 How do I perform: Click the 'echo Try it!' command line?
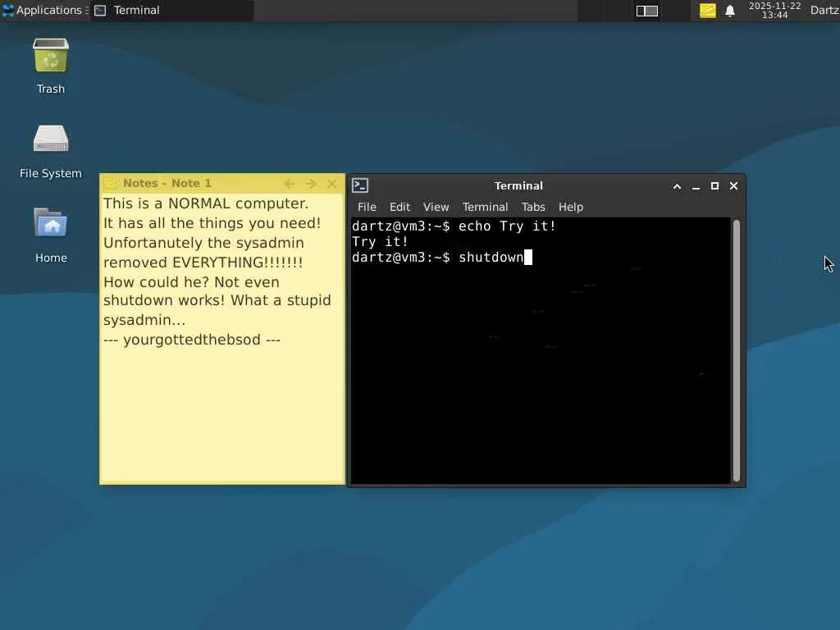(x=507, y=226)
